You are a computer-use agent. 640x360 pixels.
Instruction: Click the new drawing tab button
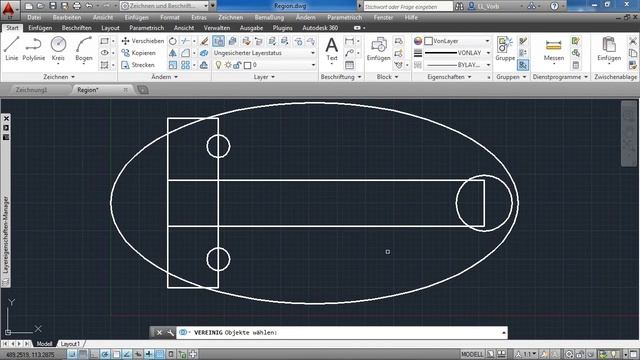tap(142, 90)
